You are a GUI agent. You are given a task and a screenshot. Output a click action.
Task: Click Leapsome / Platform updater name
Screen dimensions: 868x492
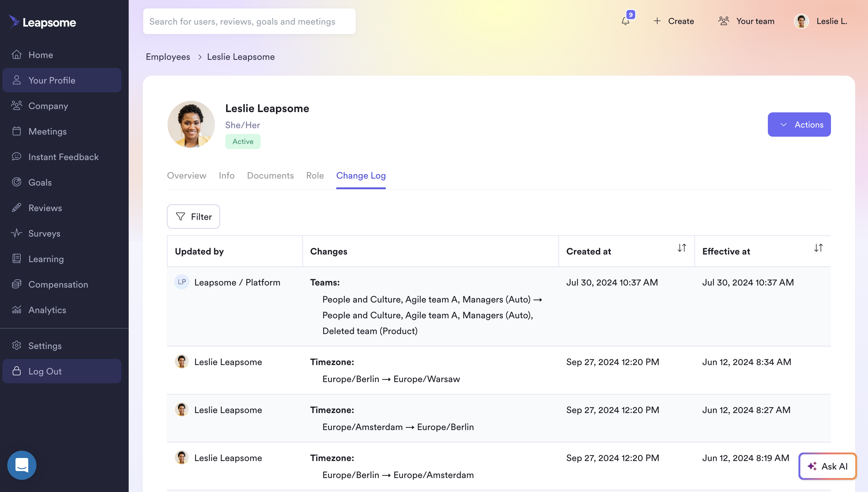coord(237,282)
